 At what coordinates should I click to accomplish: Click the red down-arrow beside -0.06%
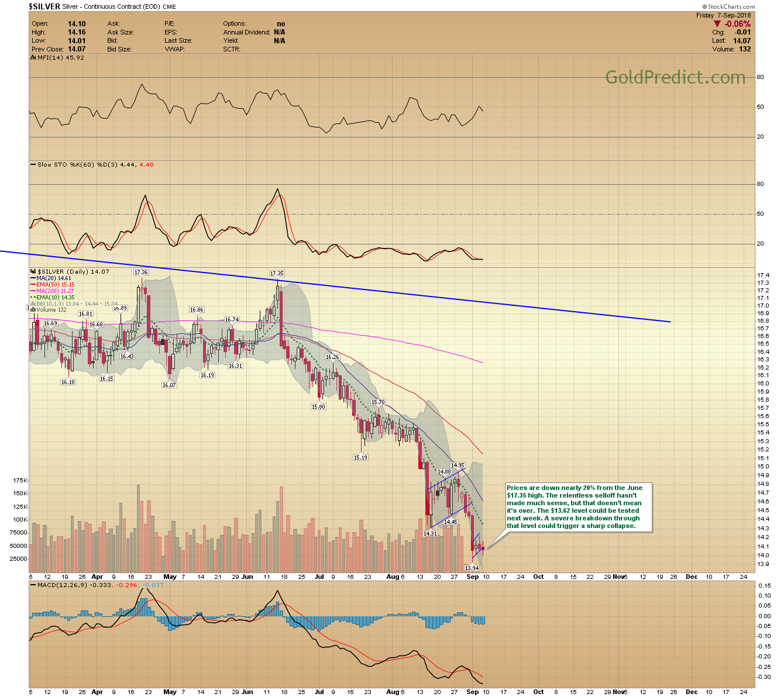pos(717,24)
